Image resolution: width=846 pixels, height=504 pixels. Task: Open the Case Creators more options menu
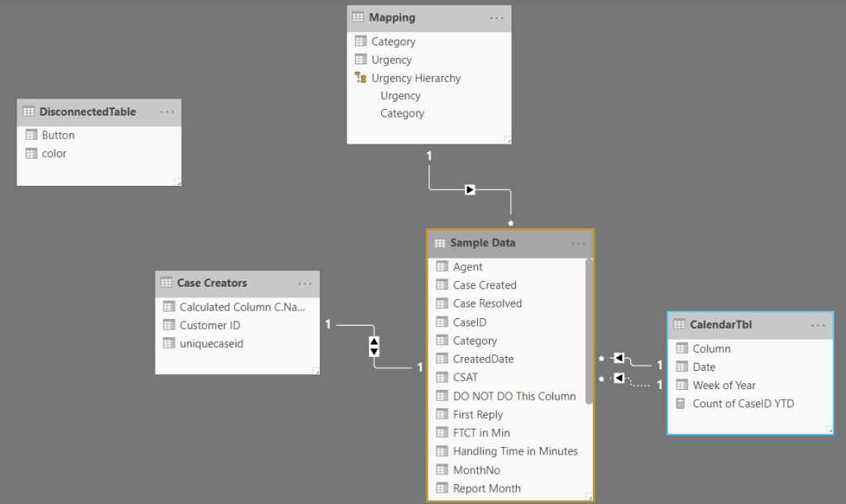(x=305, y=283)
